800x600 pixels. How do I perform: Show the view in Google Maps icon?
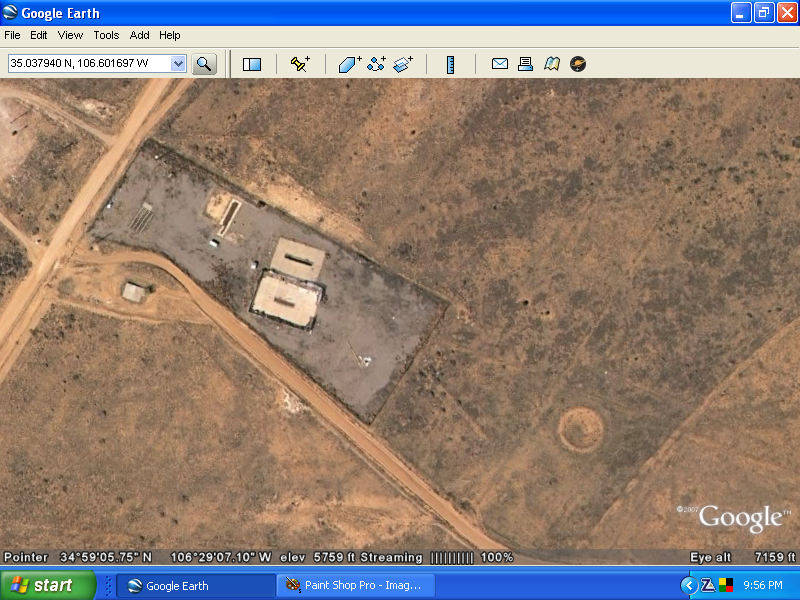point(552,64)
